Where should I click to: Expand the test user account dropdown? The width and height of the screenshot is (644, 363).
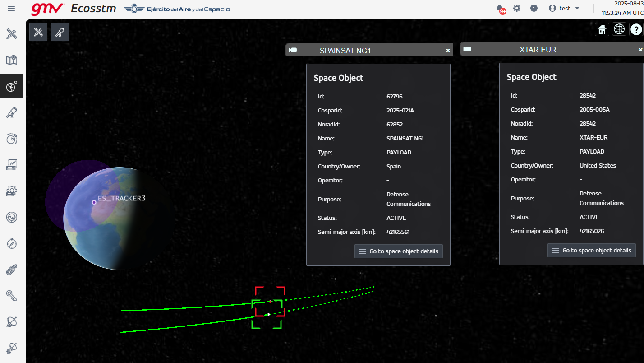564,9
